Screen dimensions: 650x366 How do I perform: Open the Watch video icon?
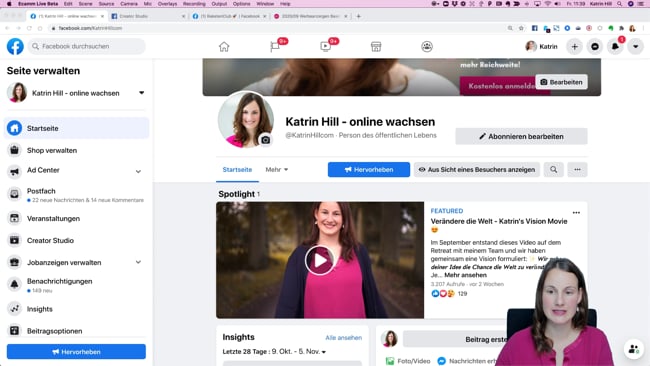click(x=325, y=47)
